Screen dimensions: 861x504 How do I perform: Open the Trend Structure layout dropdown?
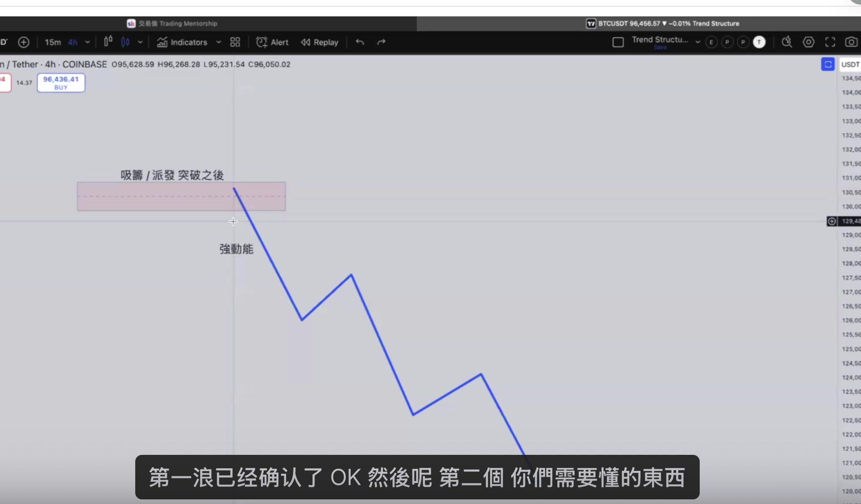tap(697, 42)
